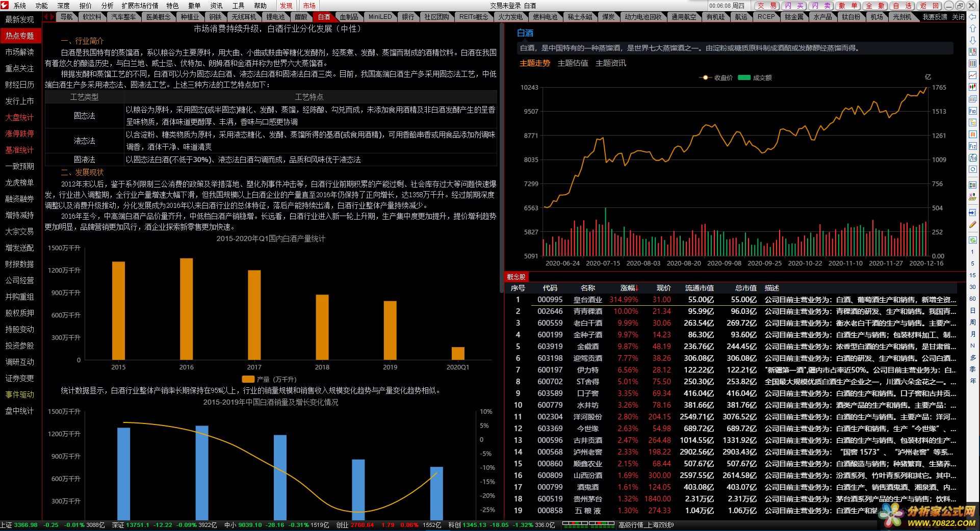
Task: Switch to 主题资讯 tab
Action: (611, 63)
